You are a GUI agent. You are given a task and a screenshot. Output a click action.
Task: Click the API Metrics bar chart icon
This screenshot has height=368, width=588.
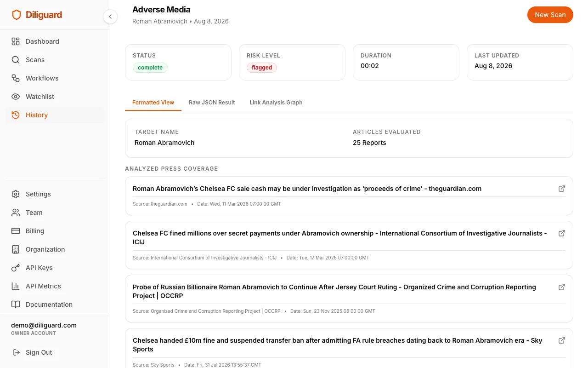16,286
